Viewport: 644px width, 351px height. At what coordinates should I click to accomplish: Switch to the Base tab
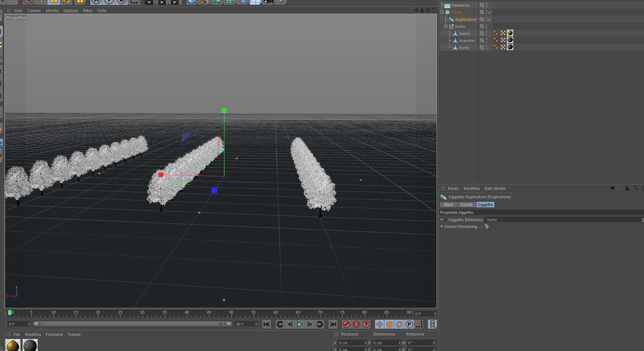(x=449, y=205)
